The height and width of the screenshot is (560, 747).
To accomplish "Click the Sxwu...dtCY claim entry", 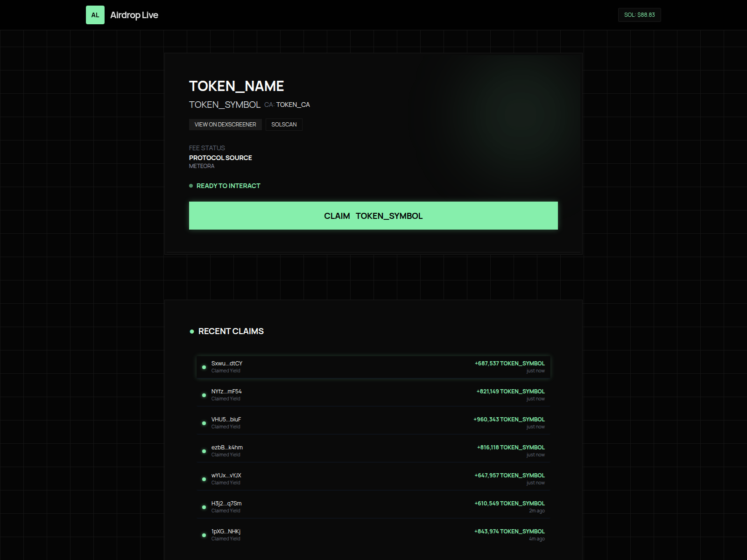I will (373, 367).
